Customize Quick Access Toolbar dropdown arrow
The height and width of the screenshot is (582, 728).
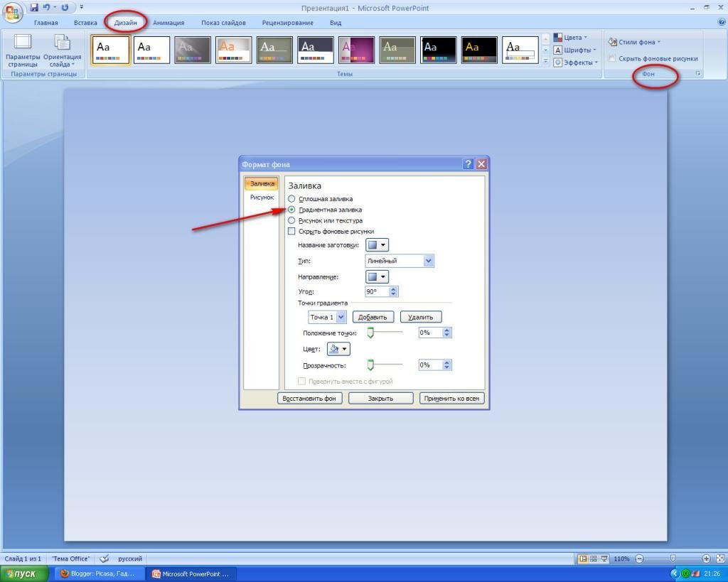tap(81, 7)
